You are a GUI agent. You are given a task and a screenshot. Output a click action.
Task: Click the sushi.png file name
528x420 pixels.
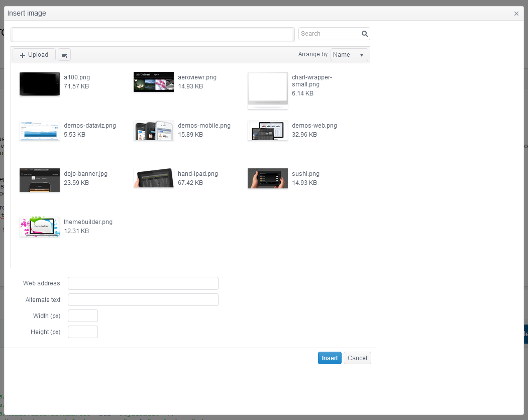(305, 174)
